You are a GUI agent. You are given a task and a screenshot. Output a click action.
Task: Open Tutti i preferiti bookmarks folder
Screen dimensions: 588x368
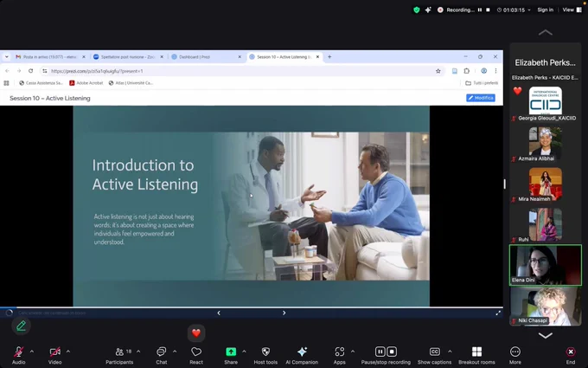[482, 83]
